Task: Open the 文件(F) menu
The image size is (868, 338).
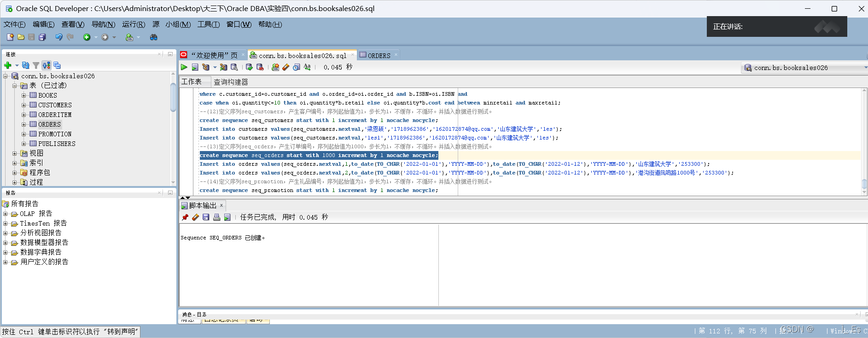Action: pyautogui.click(x=14, y=24)
